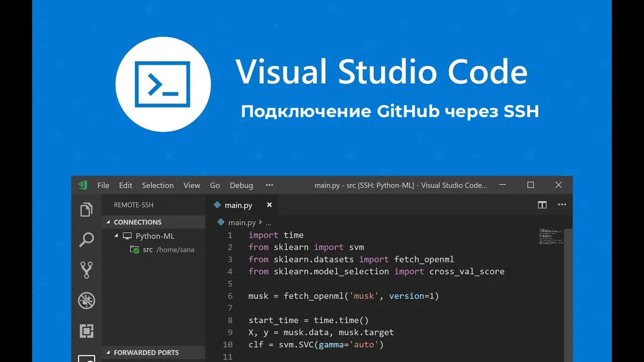Collapse the CONNECTIONS section
This screenshot has width=644, height=362.
pos(153,222)
